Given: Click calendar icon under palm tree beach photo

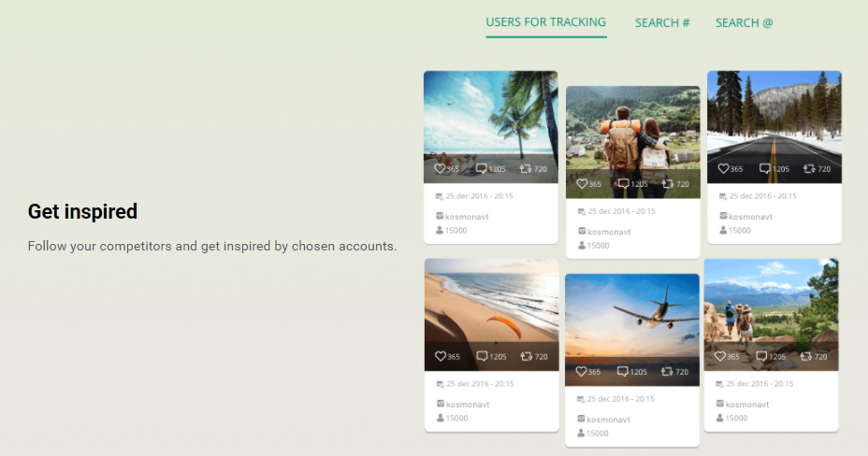Looking at the screenshot, I should coord(440,196).
